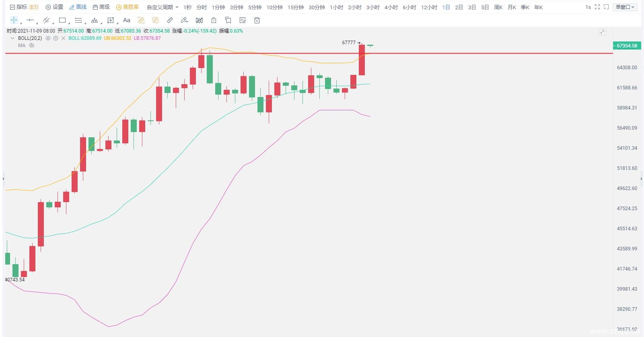Click the red horizontal resistance line

(309, 53)
